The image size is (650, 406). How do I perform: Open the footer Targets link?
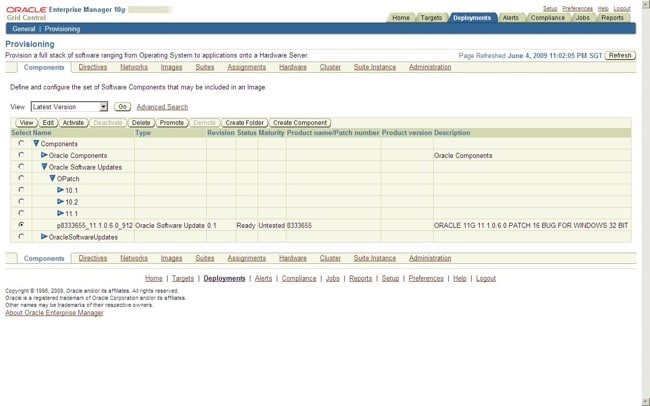tap(183, 278)
